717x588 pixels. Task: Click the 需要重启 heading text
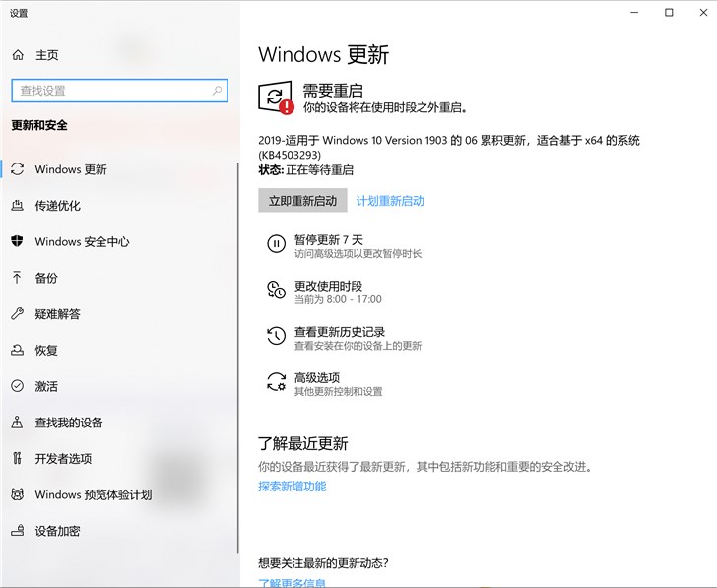click(x=333, y=91)
